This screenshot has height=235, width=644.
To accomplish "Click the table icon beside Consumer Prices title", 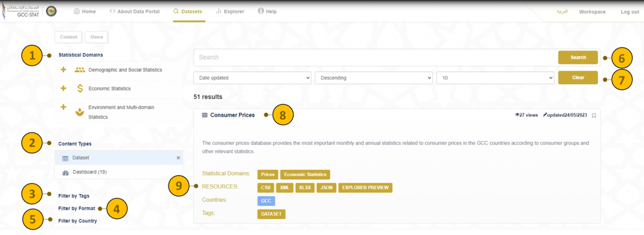I will [204, 115].
